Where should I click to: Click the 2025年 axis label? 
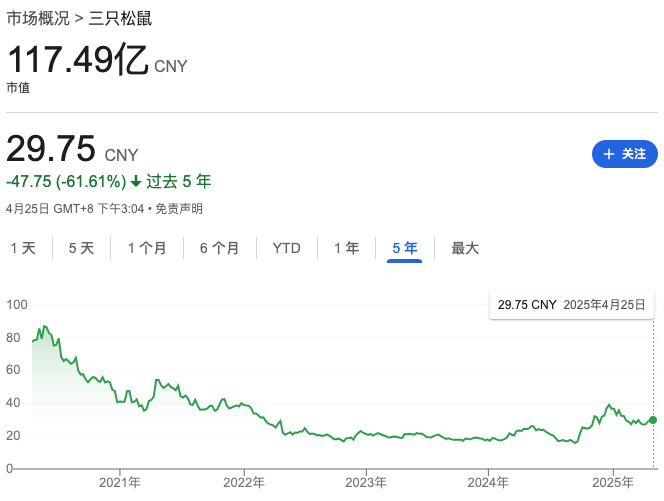[x=612, y=482]
